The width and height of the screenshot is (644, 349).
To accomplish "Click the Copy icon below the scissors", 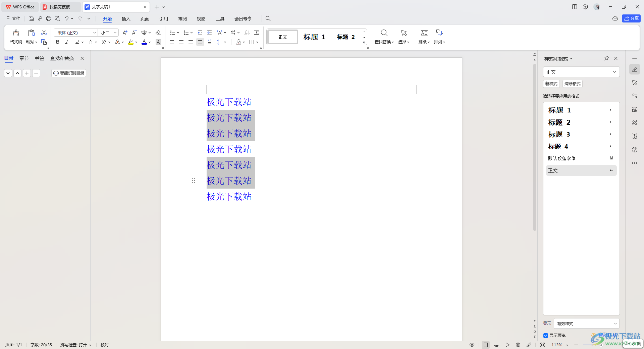I will pyautogui.click(x=44, y=42).
